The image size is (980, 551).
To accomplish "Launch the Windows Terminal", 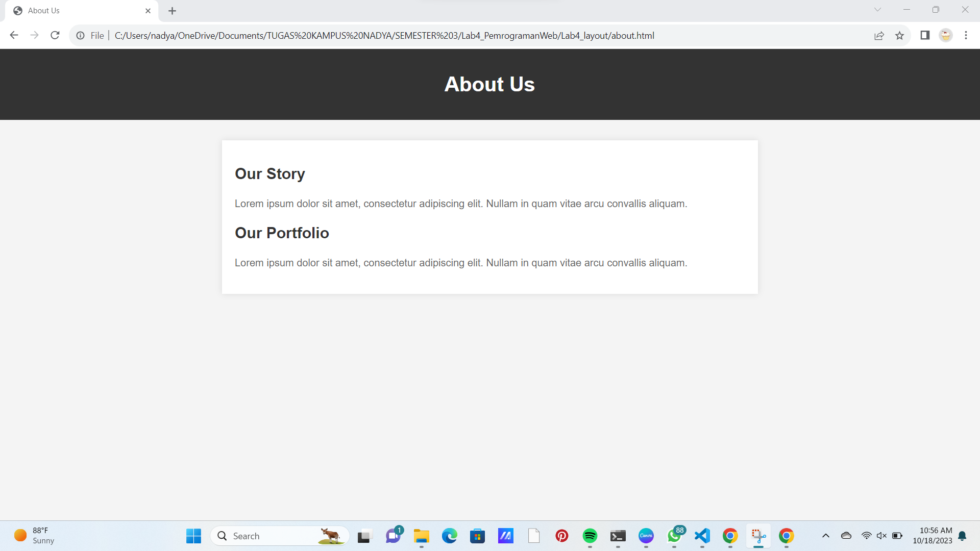I will pyautogui.click(x=618, y=536).
